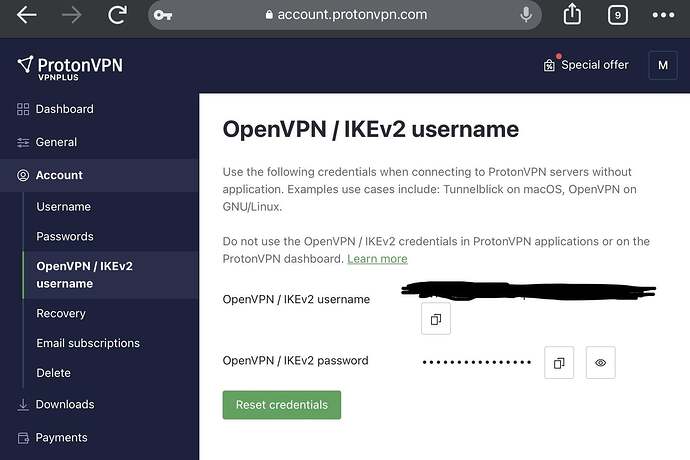Screen dimensions: 690x460
Task: Reload the page with refresh icon
Action: (x=118, y=15)
